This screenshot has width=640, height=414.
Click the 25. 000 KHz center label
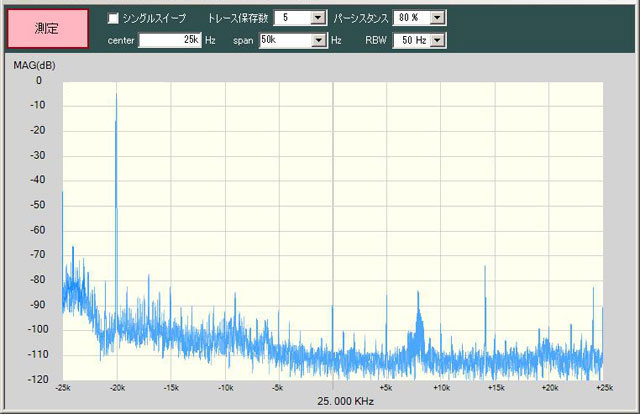pos(345,401)
